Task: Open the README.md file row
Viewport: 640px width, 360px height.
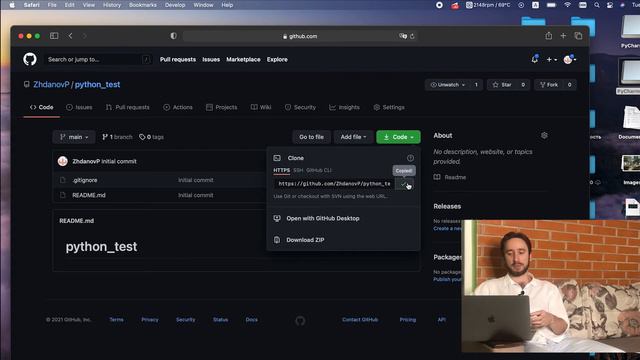Action: [x=89, y=196]
